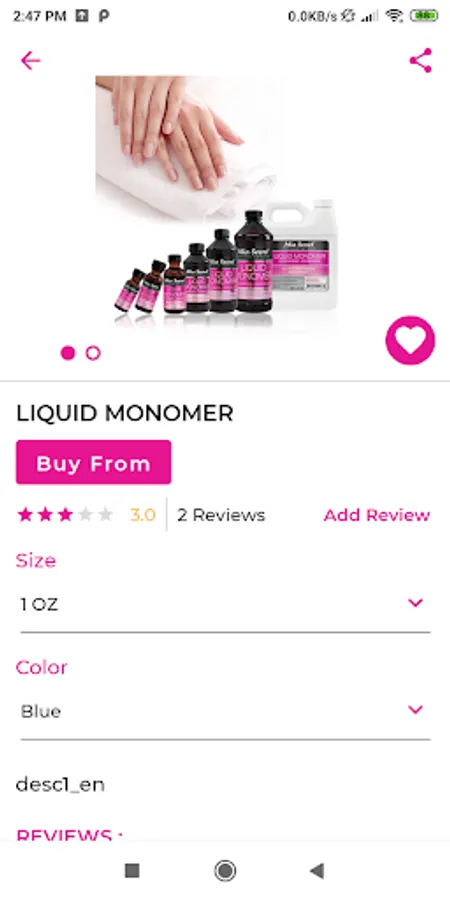Open the 2 Reviews text
This screenshot has width=450, height=900.
[221, 515]
